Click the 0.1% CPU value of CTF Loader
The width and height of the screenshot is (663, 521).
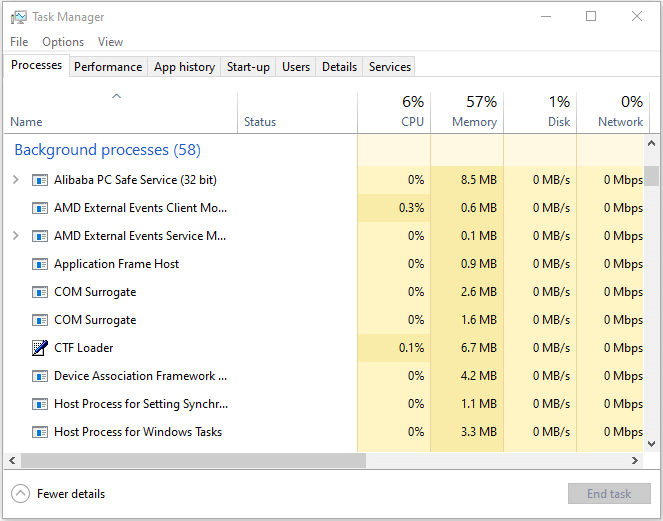(x=411, y=348)
